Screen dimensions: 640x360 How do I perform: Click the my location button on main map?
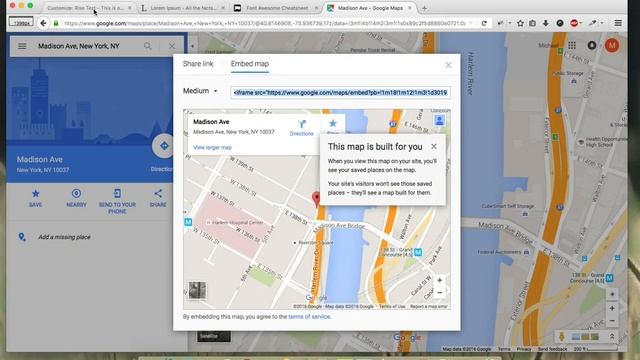point(611,294)
